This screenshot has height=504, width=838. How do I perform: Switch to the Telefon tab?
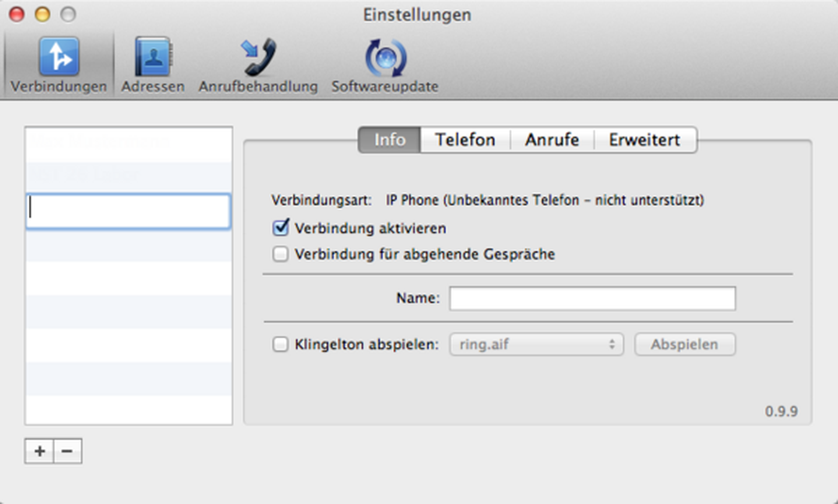pos(465,140)
